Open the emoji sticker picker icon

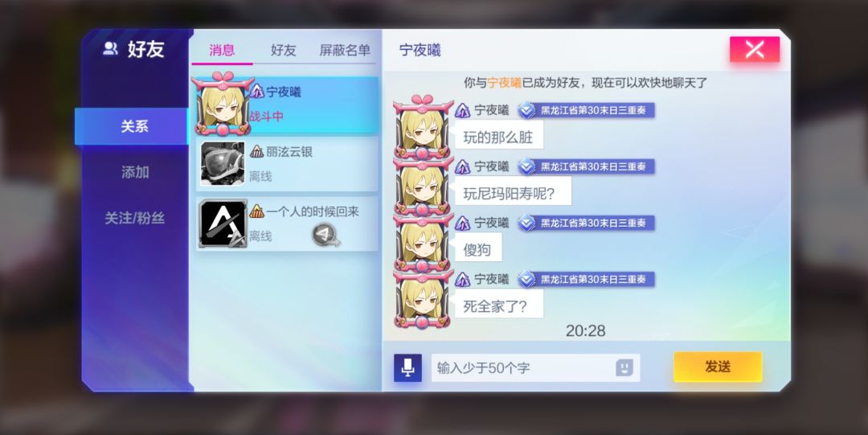point(624,367)
